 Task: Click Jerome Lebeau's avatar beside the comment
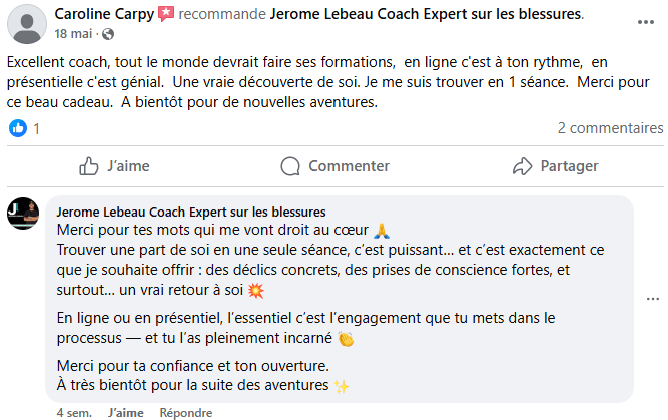click(x=23, y=213)
